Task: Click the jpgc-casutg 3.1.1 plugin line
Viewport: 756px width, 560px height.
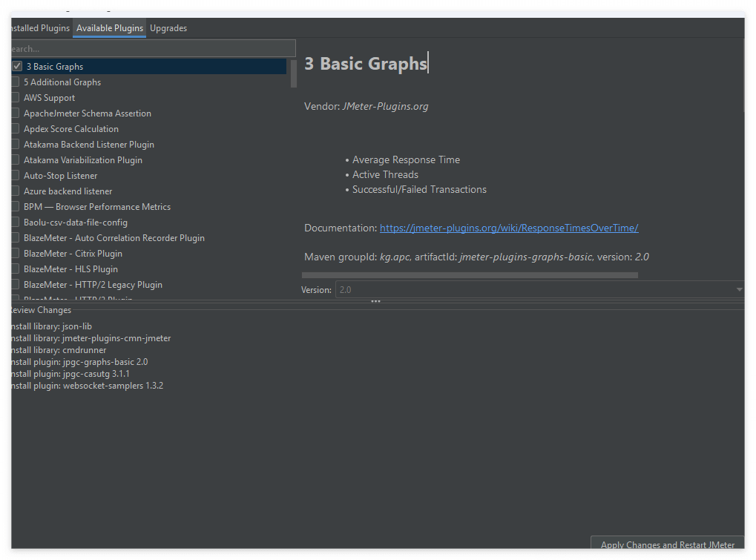Action: click(70, 374)
